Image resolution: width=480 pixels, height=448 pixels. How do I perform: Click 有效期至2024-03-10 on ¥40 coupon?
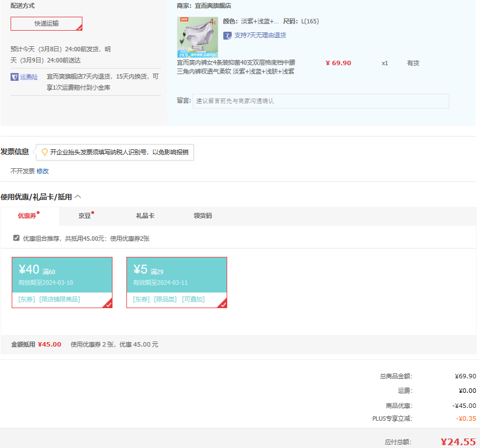coord(46,283)
